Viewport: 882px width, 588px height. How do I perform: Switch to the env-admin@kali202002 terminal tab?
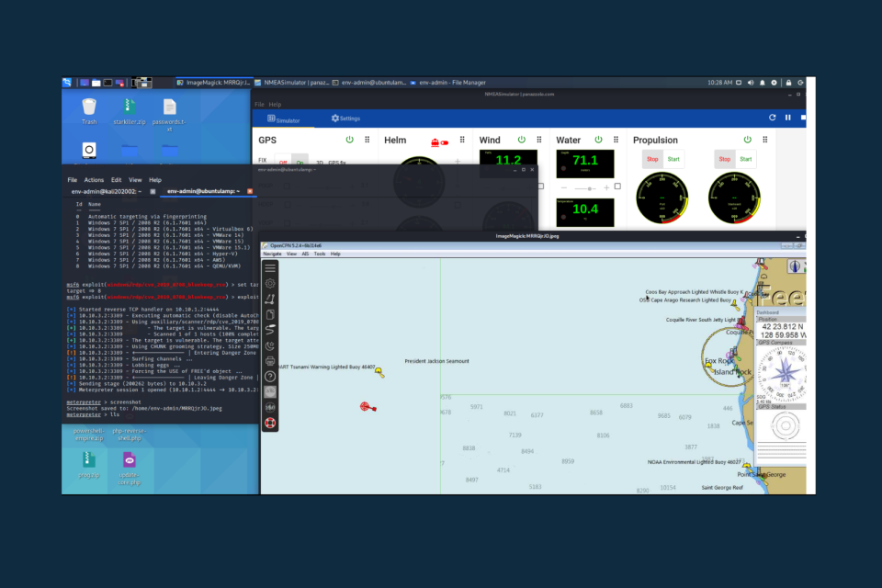click(x=106, y=191)
